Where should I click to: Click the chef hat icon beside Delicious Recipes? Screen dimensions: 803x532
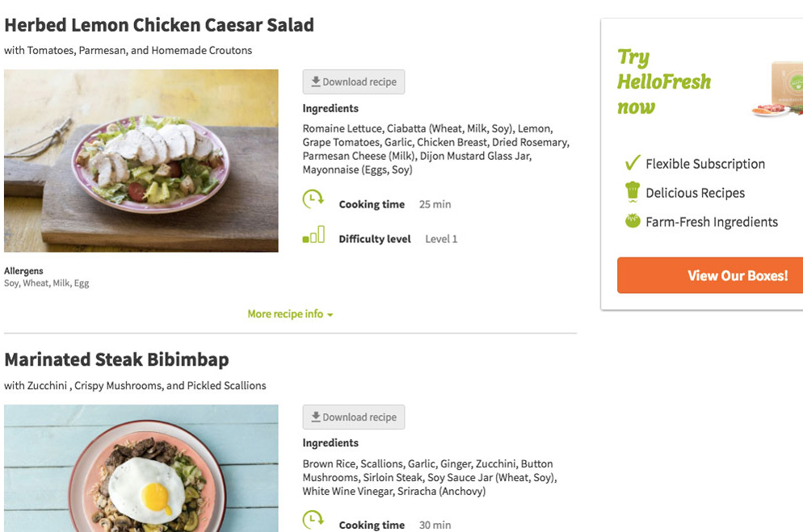[x=633, y=192]
